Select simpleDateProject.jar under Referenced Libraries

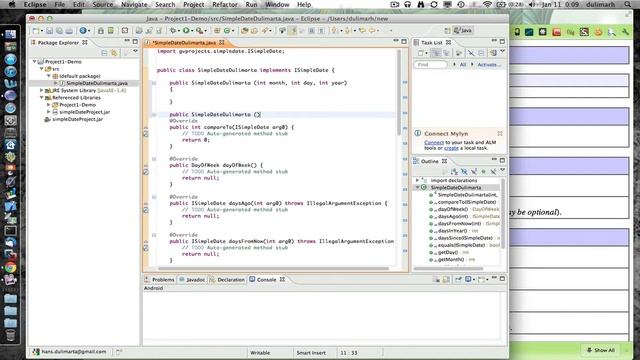(x=84, y=112)
